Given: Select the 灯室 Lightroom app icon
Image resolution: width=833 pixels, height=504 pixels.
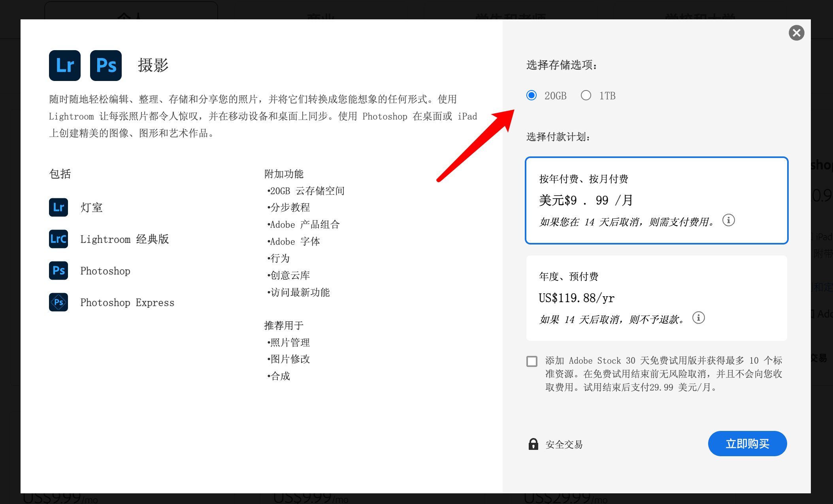Looking at the screenshot, I should (58, 207).
